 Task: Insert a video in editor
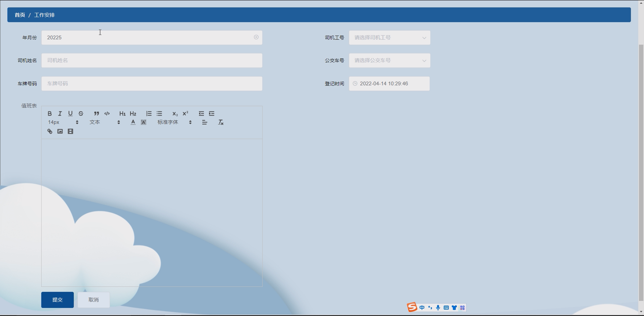tap(70, 131)
